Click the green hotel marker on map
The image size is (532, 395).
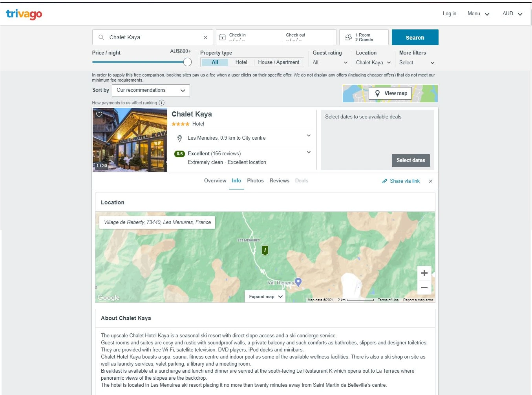pyautogui.click(x=265, y=250)
